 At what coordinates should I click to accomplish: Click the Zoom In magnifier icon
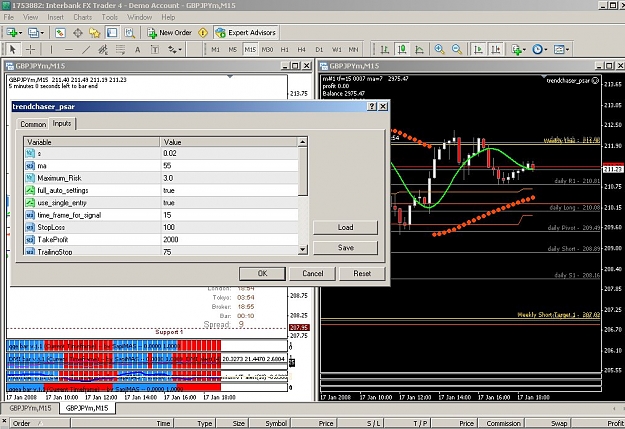440,49
